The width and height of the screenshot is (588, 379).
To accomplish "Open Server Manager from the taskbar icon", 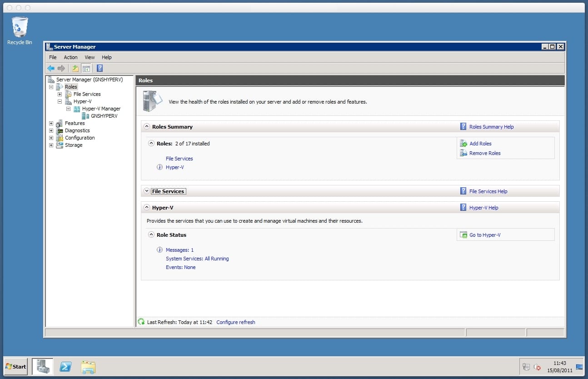I will coord(43,366).
